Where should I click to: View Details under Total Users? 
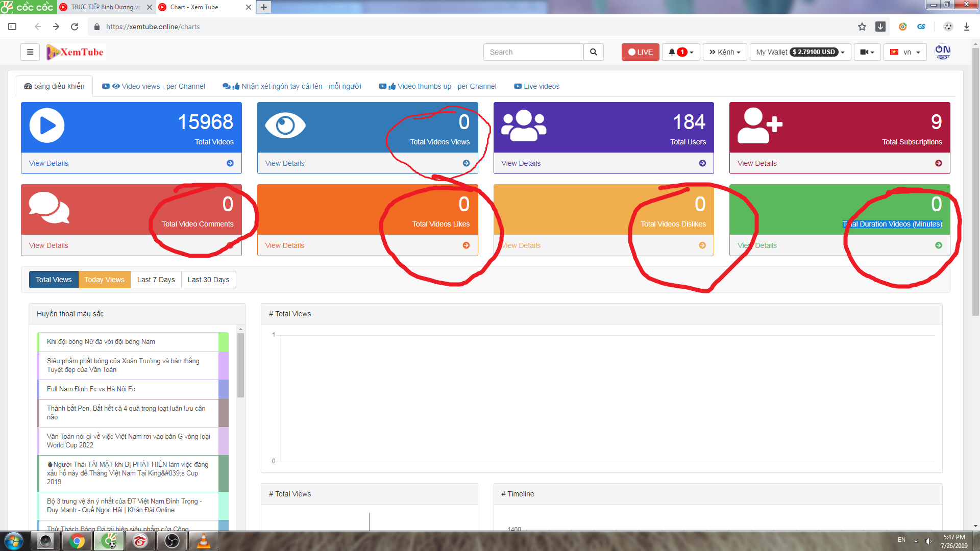521,163
